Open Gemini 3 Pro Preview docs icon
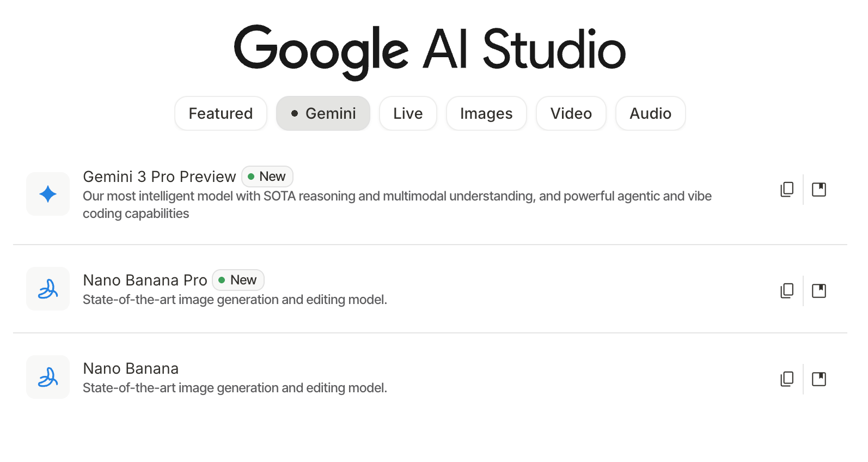The width and height of the screenshot is (868, 462). coord(819,190)
